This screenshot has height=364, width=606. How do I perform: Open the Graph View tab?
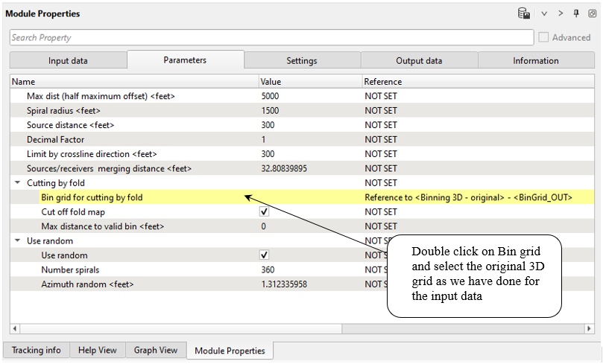(156, 350)
